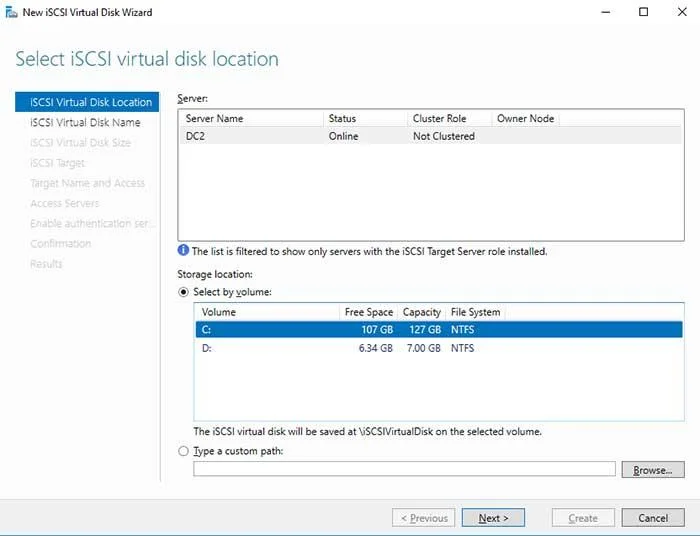Image resolution: width=700 pixels, height=536 pixels.
Task: Go to the iSCSI Virtual Disk Name step
Action: (x=85, y=122)
